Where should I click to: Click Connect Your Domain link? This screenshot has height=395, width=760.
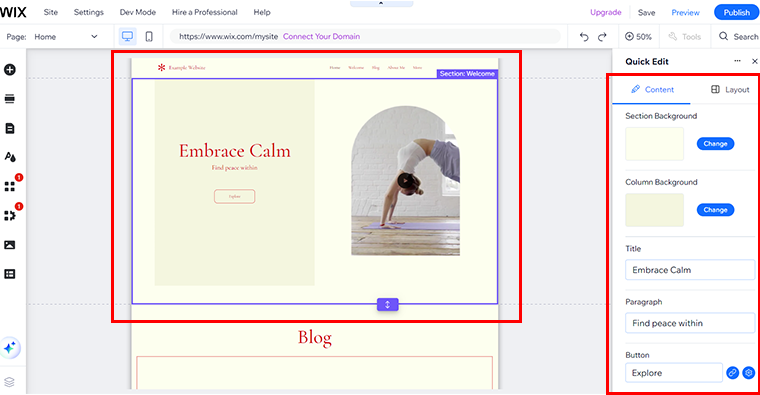pos(321,36)
